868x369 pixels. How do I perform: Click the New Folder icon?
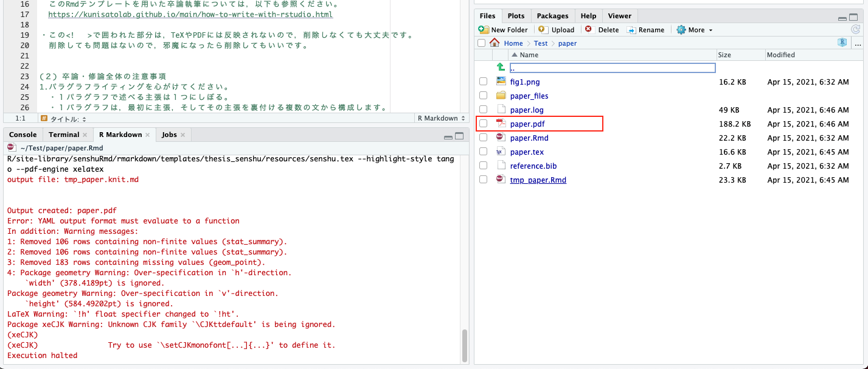coord(484,30)
